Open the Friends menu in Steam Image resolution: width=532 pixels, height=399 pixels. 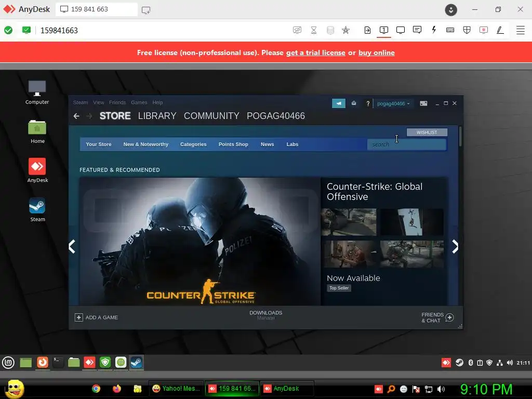(x=117, y=102)
